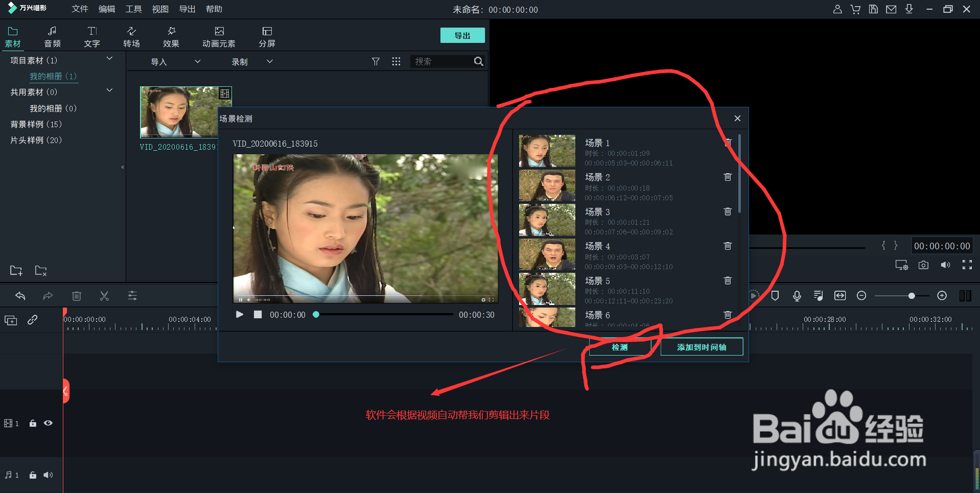The height and width of the screenshot is (493, 980).
Task: Click the undo arrow icon
Action: coord(20,296)
